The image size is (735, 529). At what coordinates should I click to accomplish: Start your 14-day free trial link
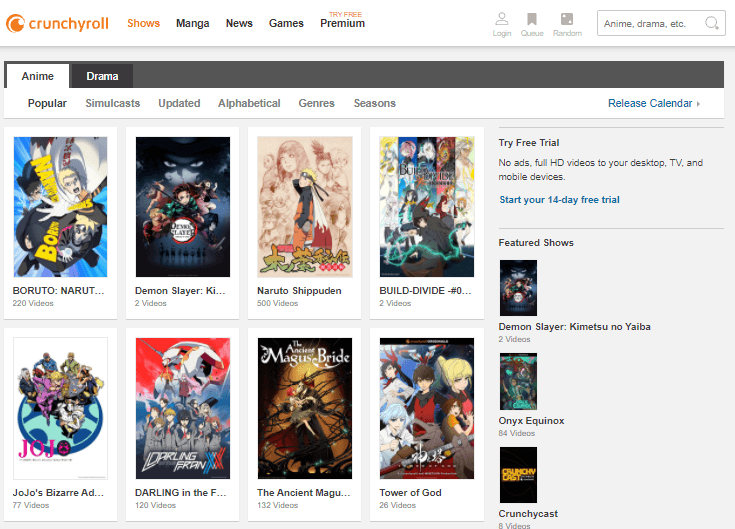559,200
